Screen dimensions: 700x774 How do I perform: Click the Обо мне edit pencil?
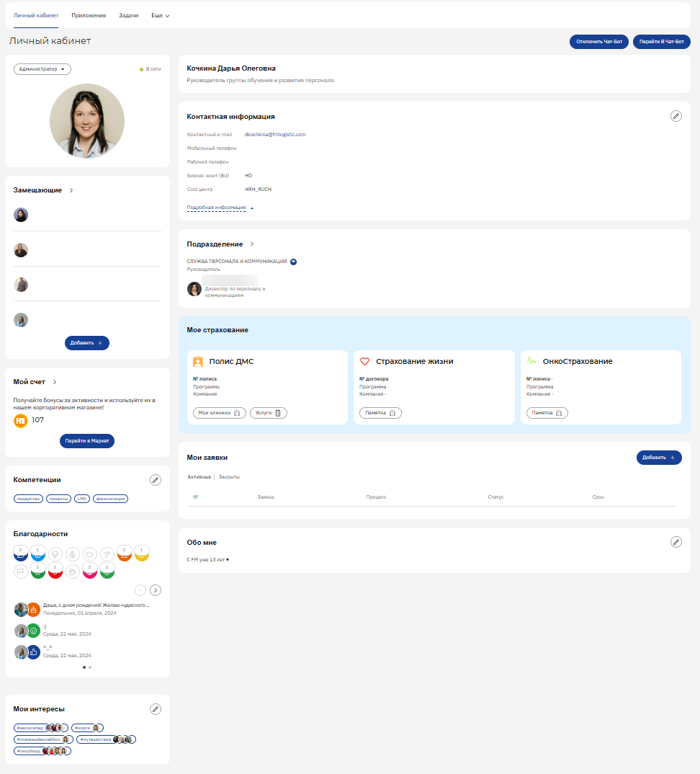tap(676, 542)
